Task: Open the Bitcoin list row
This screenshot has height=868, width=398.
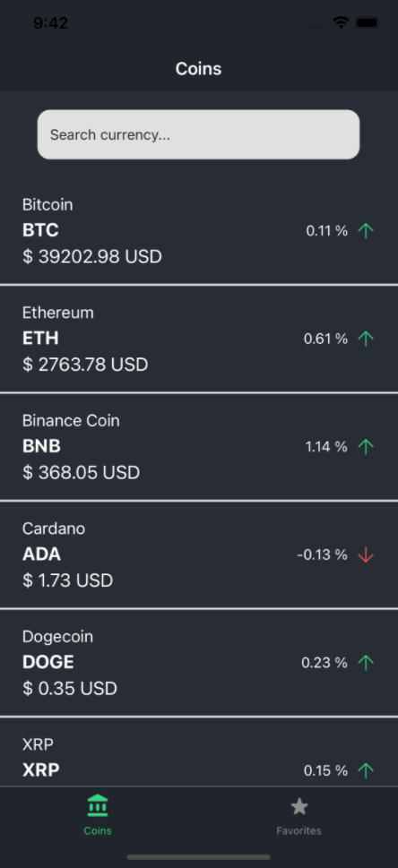Action: pos(199,231)
